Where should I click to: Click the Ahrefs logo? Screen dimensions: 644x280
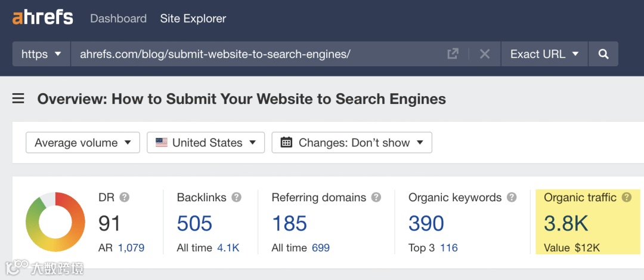(43, 18)
